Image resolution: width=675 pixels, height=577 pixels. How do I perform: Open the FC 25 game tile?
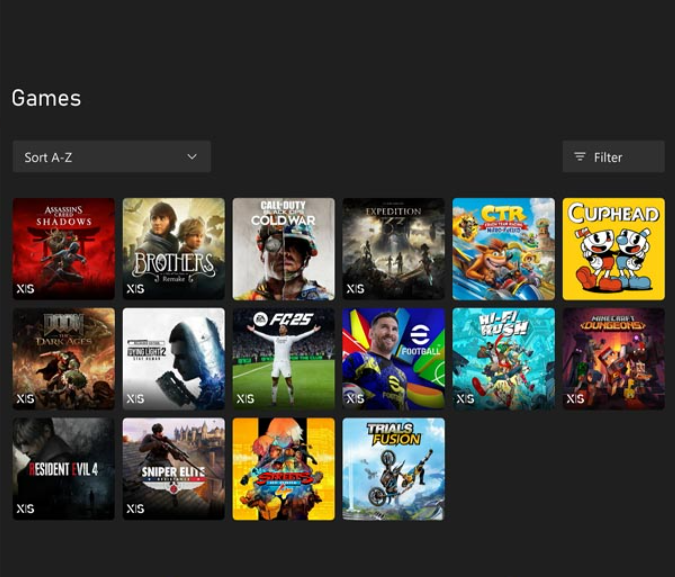coord(284,359)
